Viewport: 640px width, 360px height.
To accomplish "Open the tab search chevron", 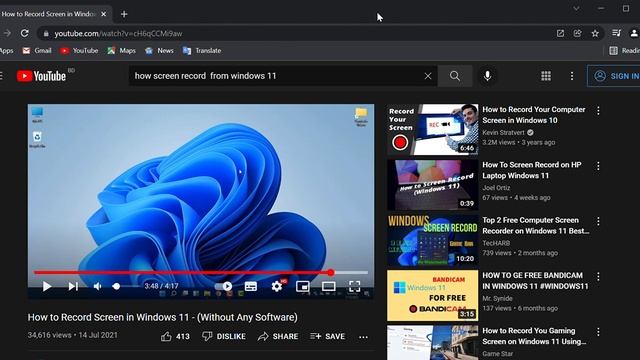I will [576, 9].
